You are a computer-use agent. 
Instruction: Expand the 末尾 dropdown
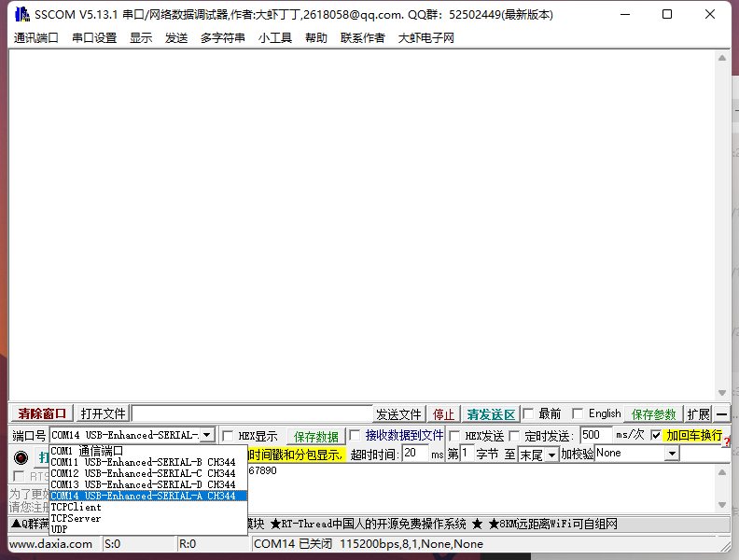pos(551,455)
